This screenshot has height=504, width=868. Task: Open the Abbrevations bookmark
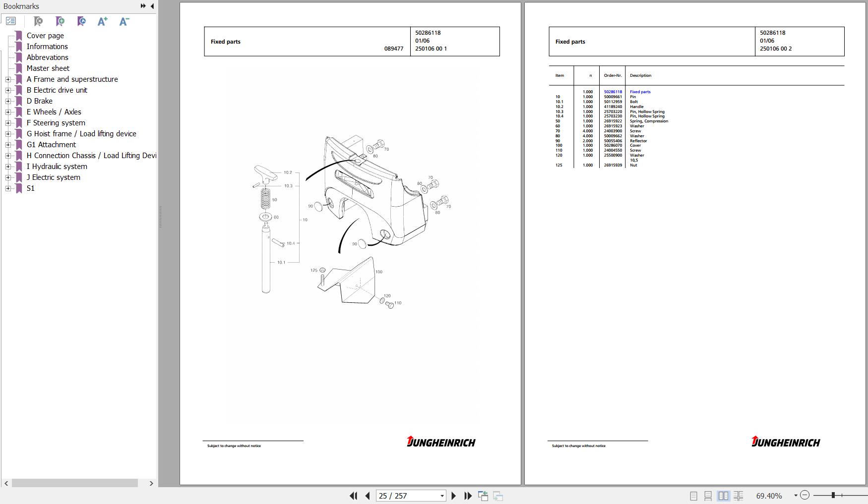(48, 57)
